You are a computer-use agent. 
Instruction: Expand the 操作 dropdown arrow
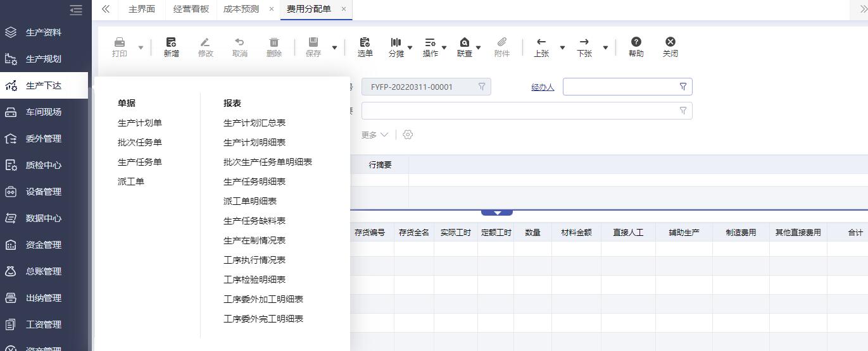[444, 48]
